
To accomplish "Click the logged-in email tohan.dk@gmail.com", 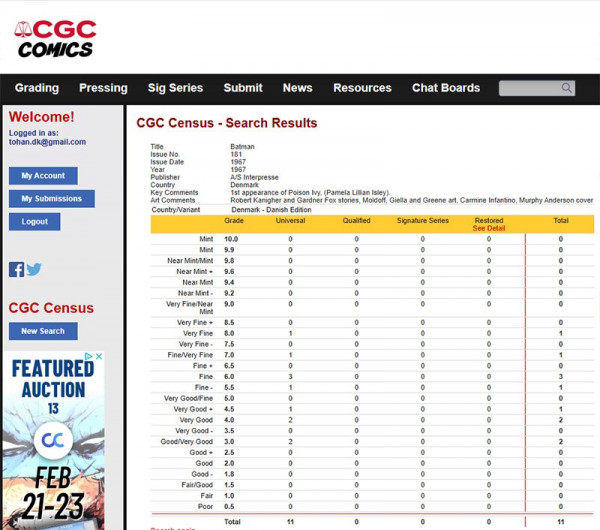I will click(47, 142).
